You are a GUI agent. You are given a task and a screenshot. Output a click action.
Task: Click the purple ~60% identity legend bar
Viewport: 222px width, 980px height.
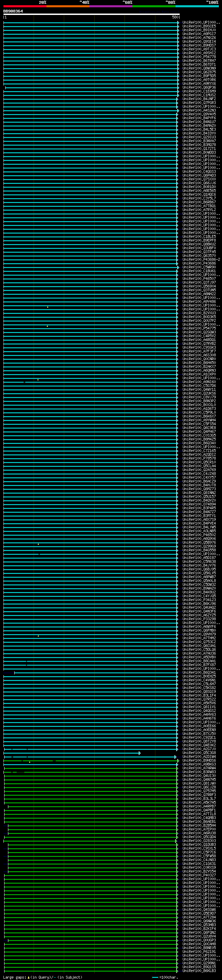(x=111, y=6)
